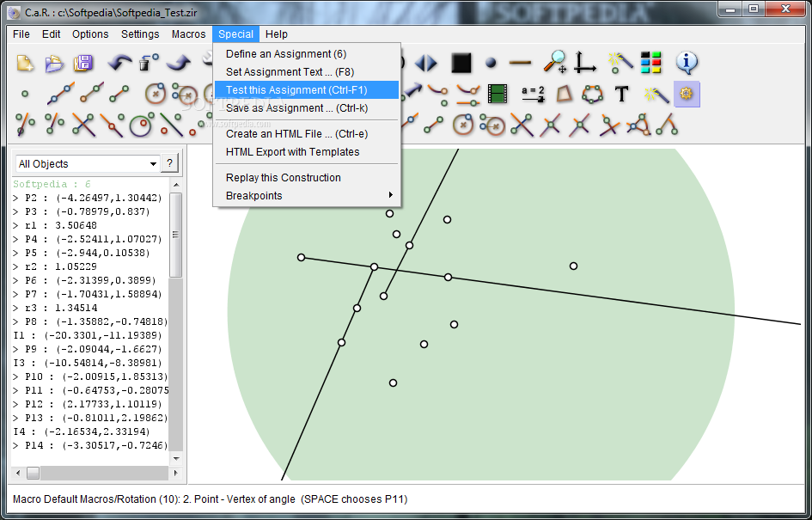The width and height of the screenshot is (812, 520).
Task: Click the line thickness icon
Action: [521, 63]
